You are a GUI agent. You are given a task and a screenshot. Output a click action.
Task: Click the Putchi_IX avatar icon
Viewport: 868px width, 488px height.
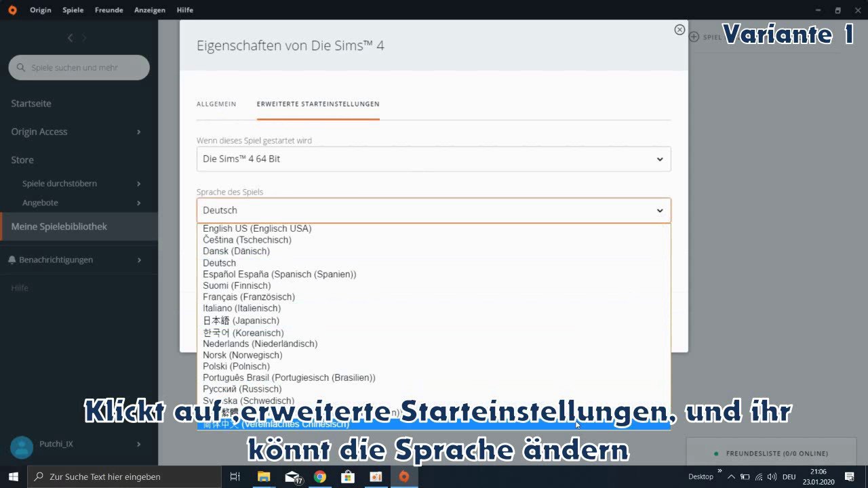(x=22, y=447)
